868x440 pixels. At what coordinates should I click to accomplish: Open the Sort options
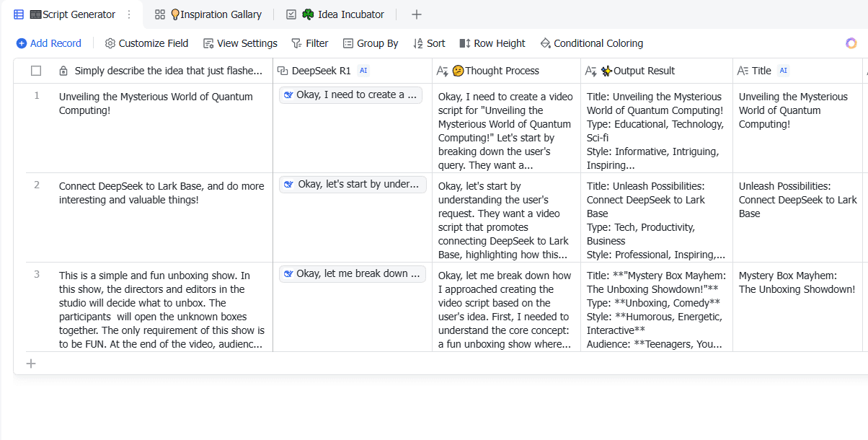(429, 43)
